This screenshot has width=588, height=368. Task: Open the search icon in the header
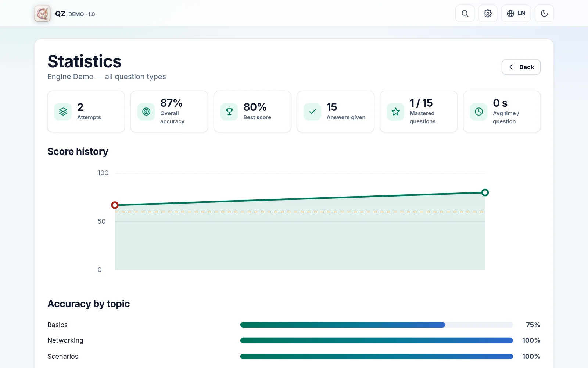pyautogui.click(x=465, y=14)
